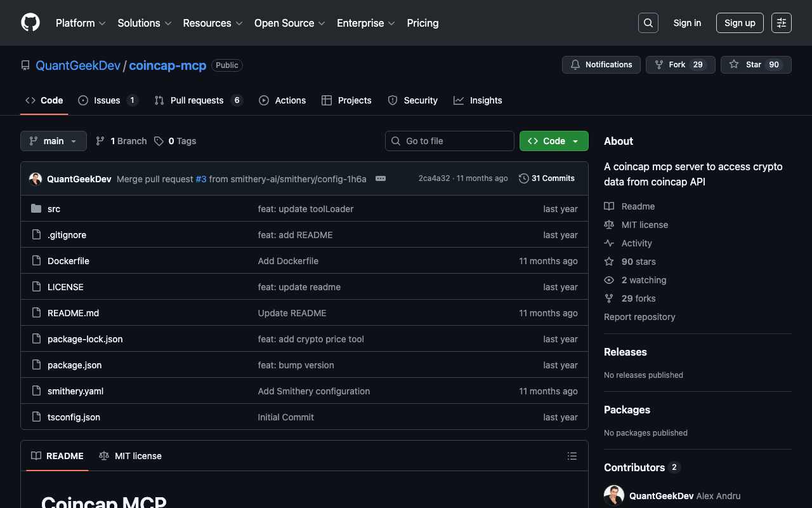Open the Dockerfile file
Image resolution: width=812 pixels, height=508 pixels.
coord(69,261)
